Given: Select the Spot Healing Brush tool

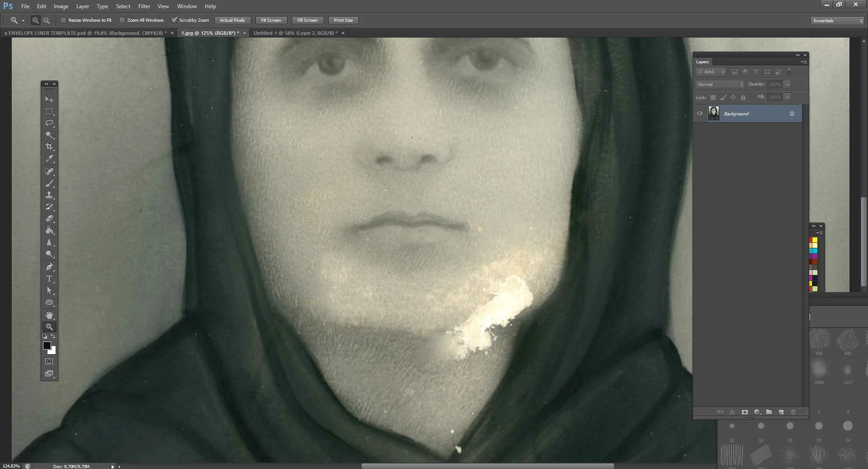Looking at the screenshot, I should pos(49,171).
